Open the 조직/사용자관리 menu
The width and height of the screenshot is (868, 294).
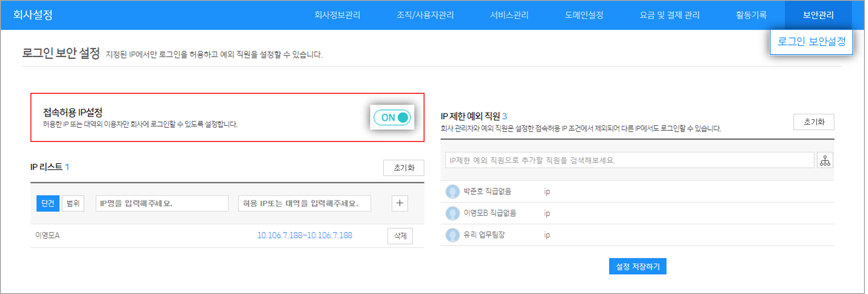click(425, 15)
